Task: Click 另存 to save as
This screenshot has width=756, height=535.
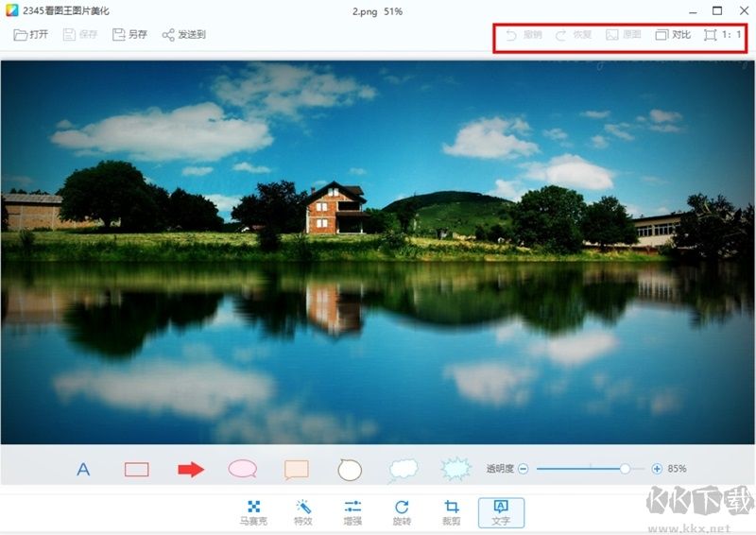Action: click(129, 35)
